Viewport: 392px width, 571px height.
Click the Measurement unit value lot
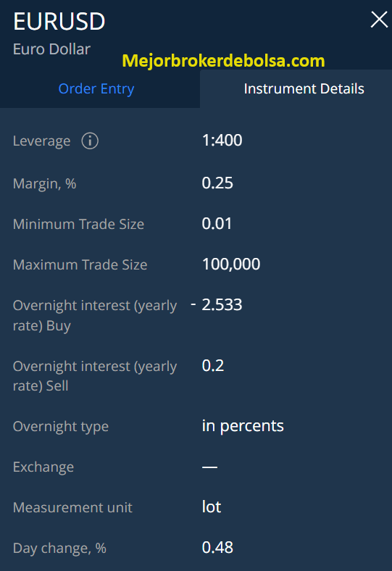(212, 507)
